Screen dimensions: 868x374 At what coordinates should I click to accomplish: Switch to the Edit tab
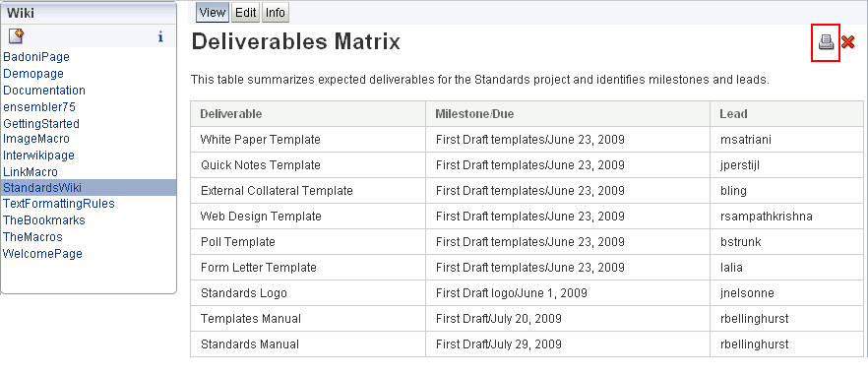245,13
